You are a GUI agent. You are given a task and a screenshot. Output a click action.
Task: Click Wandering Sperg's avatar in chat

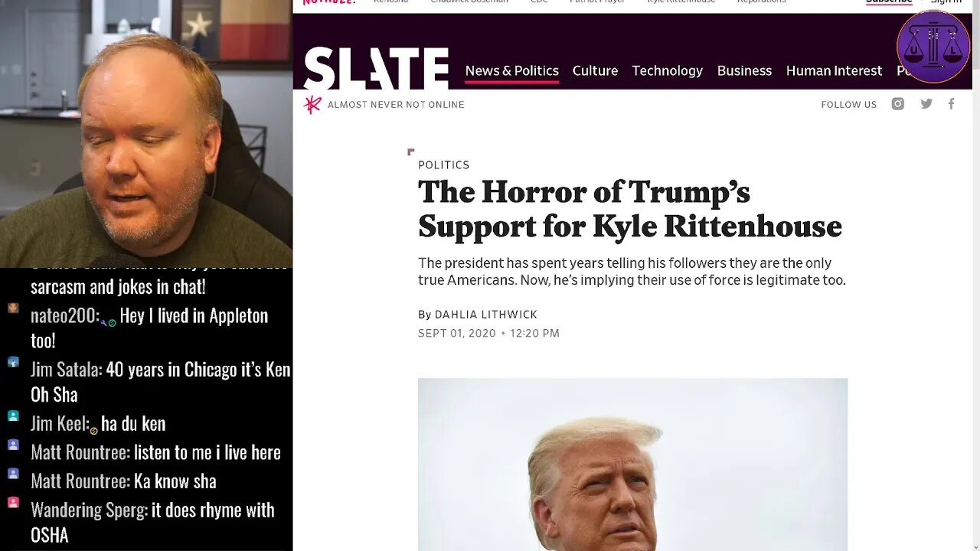13,503
